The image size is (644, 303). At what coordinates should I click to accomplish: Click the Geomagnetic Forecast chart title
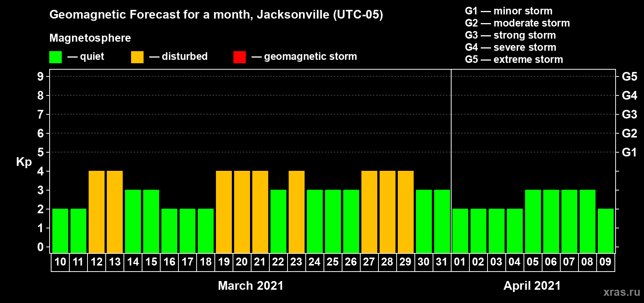point(216,15)
